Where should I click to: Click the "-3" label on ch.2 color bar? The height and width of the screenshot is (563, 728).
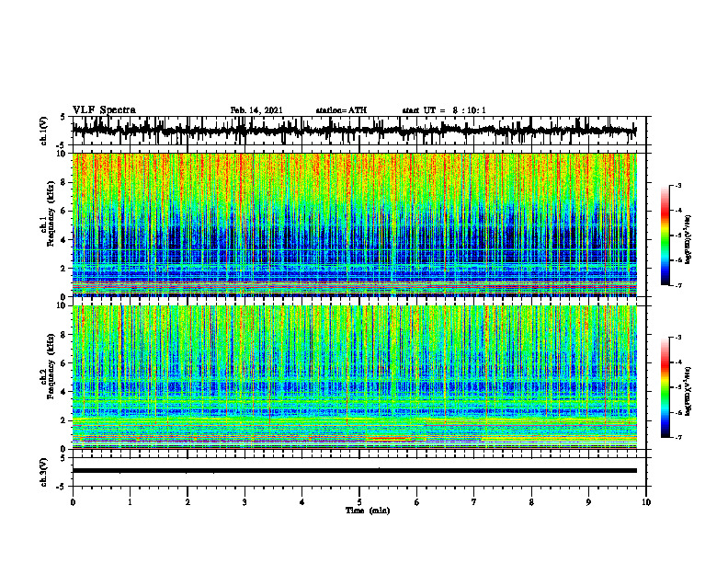[x=678, y=338]
